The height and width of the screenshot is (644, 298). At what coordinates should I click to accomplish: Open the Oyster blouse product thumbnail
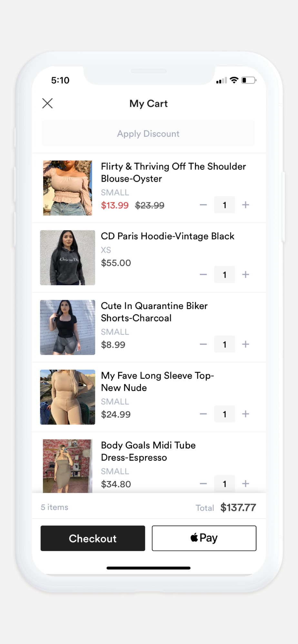pos(68,188)
